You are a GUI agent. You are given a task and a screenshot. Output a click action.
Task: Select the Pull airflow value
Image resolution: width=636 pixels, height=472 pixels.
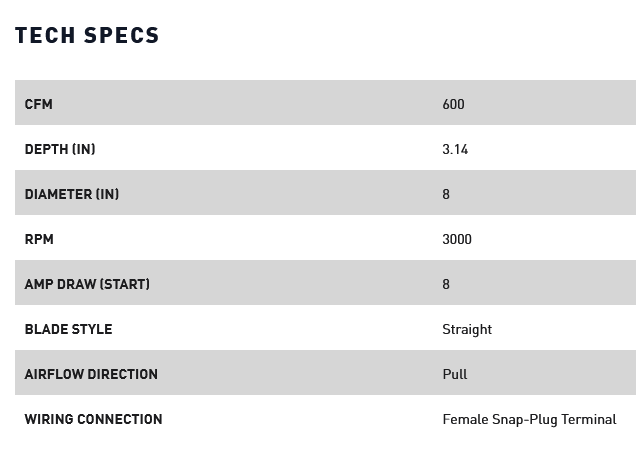click(455, 374)
